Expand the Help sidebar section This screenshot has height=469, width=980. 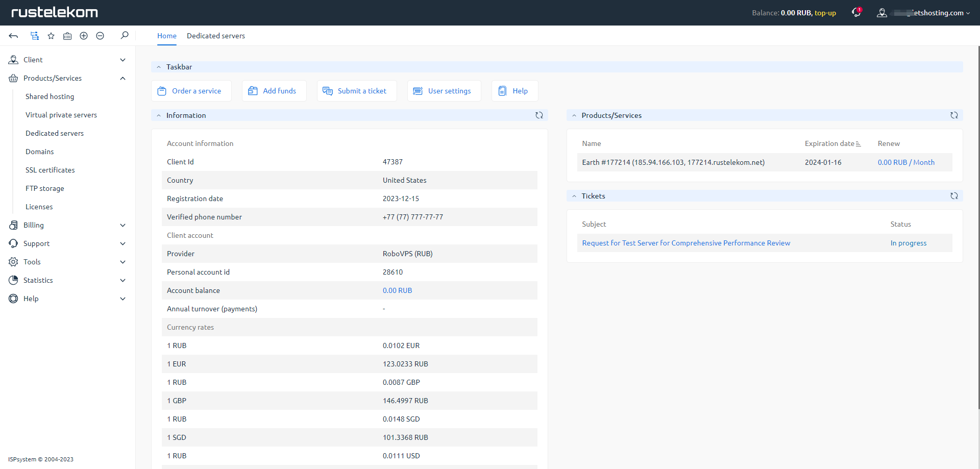(x=122, y=299)
